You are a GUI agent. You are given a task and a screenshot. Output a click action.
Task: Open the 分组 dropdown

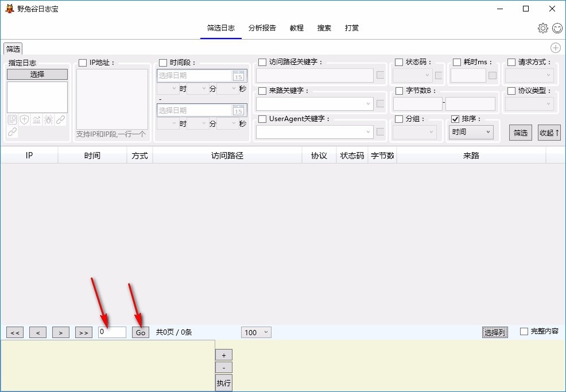pos(414,132)
